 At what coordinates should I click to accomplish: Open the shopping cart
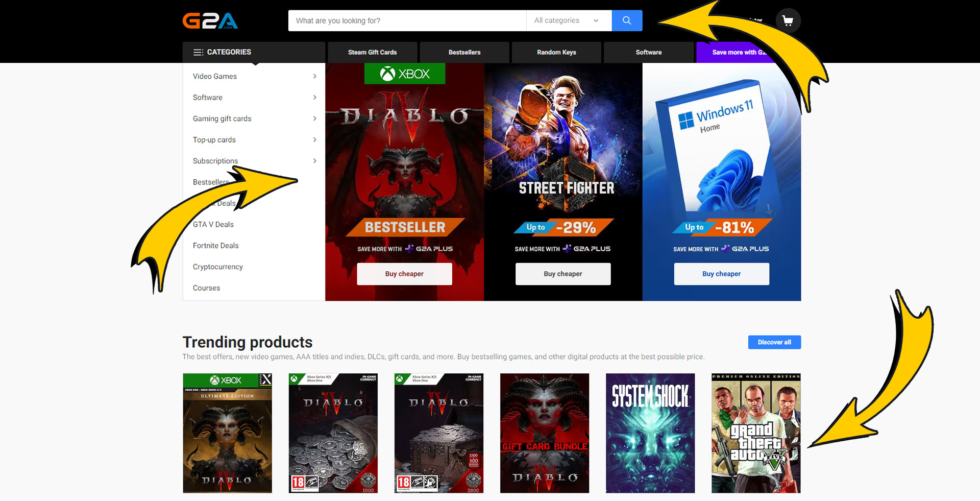(788, 20)
